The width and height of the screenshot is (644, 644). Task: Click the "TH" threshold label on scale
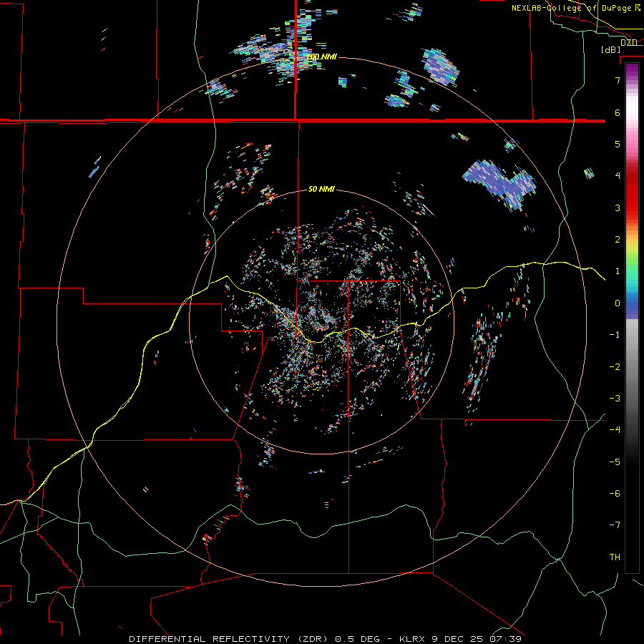pos(615,557)
